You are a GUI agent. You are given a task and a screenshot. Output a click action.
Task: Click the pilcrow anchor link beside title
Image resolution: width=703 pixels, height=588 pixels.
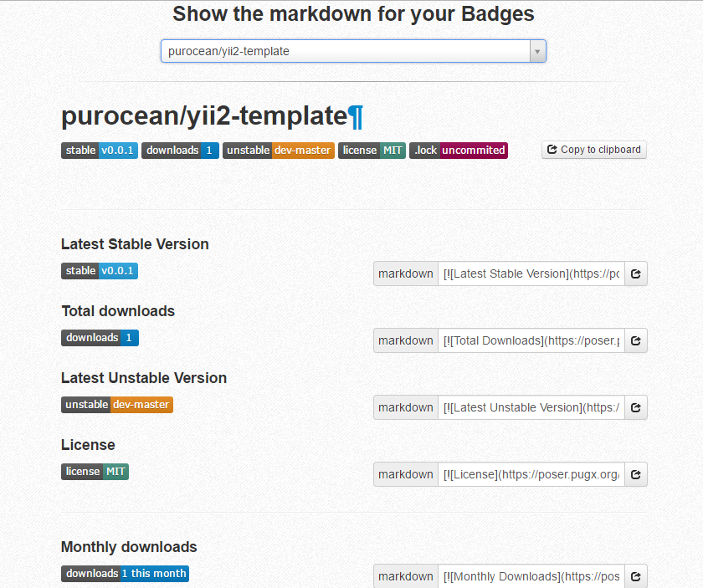(356, 116)
